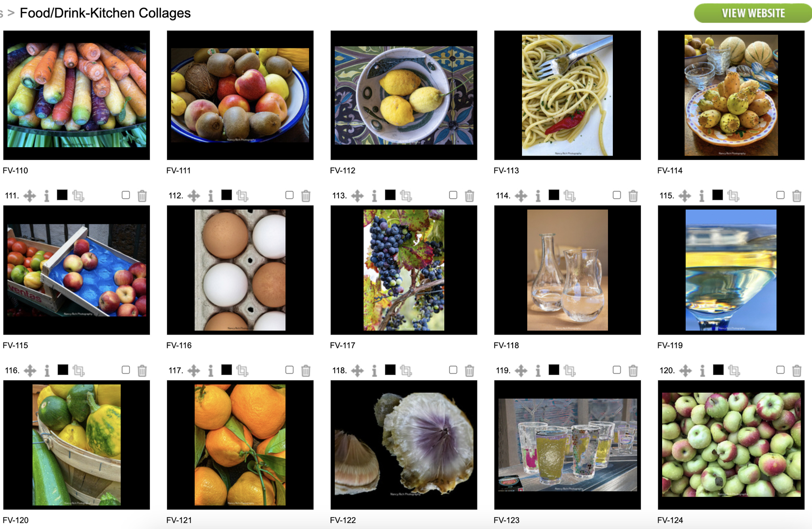Delete image 114 with trash icon

[633, 196]
